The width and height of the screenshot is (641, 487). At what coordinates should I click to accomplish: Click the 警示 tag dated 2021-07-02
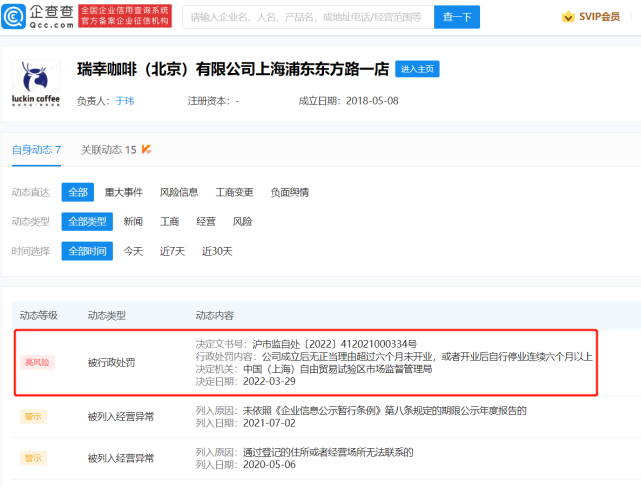coord(33,417)
